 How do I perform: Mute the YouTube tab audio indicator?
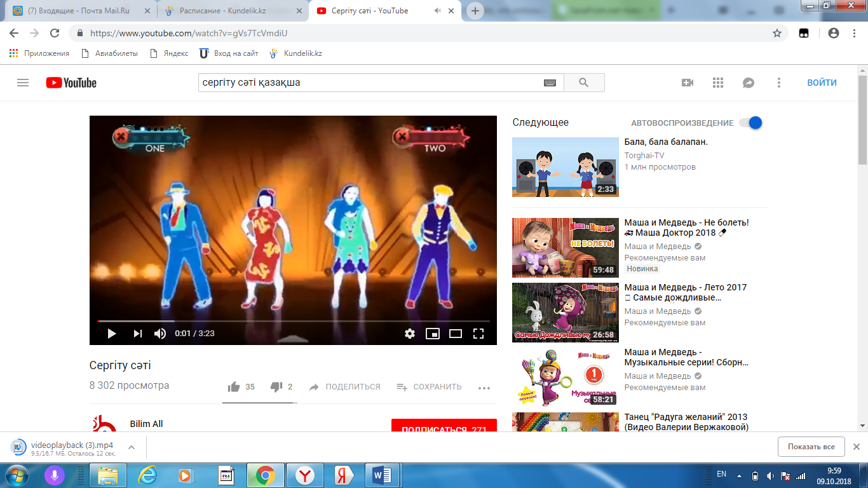tap(438, 11)
